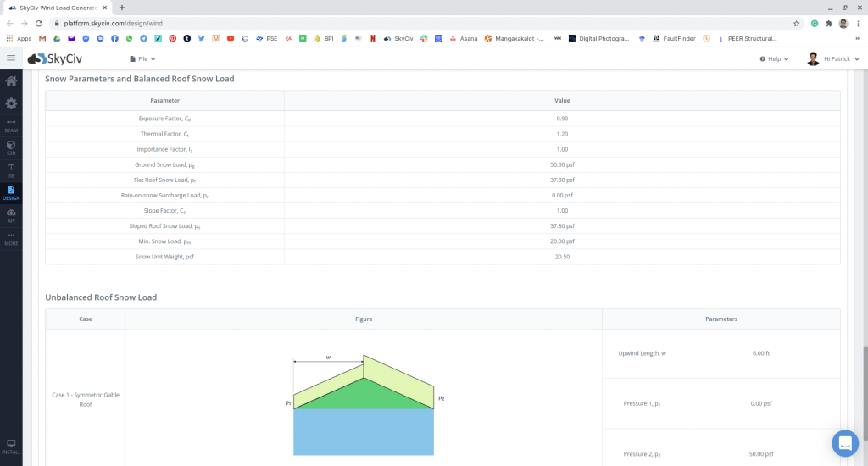868x466 pixels.
Task: Click the INSTALL icon at sidebar bottom
Action: click(x=11, y=447)
